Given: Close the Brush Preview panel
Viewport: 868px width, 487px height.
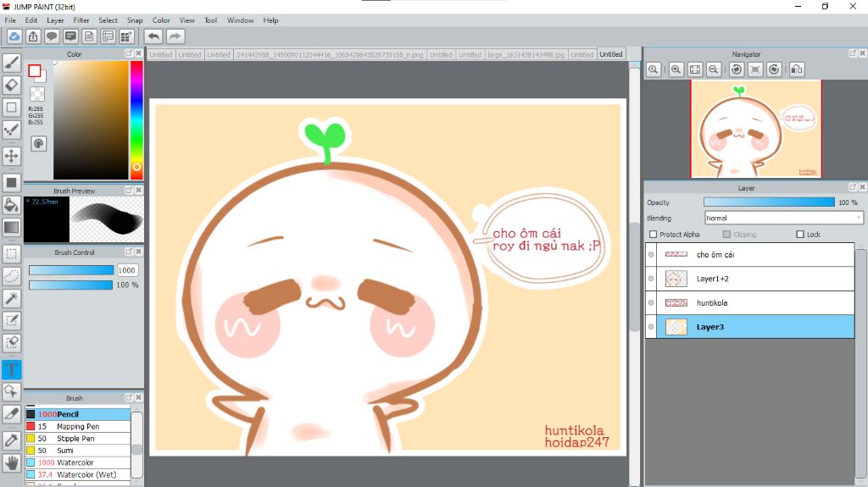Looking at the screenshot, I should pyautogui.click(x=138, y=190).
